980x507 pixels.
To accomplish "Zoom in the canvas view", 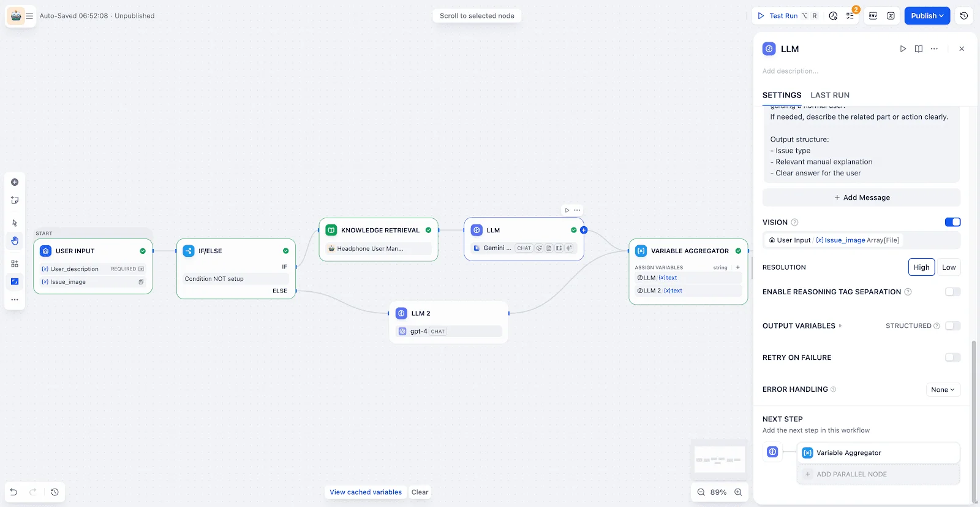I will point(738,492).
